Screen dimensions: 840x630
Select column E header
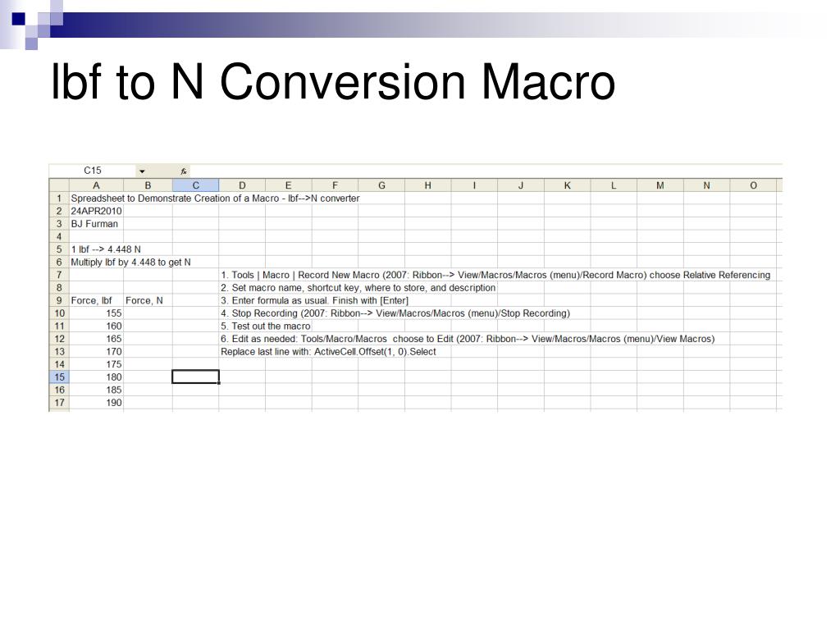click(x=288, y=185)
